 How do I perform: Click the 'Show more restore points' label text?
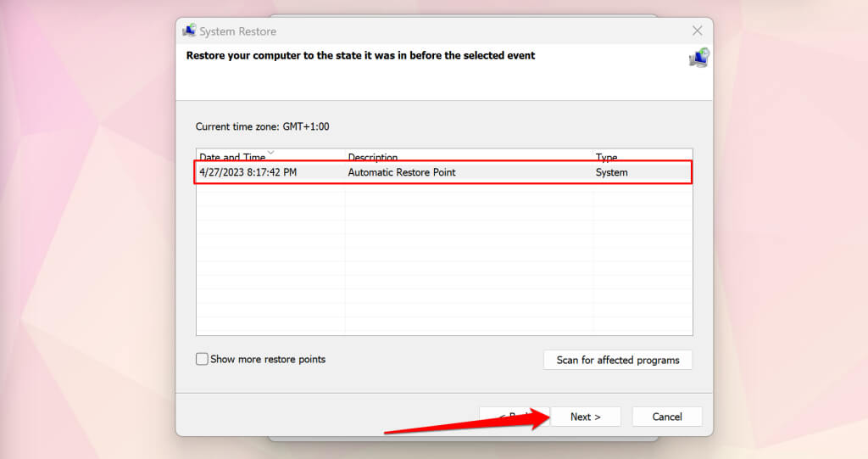tap(268, 359)
